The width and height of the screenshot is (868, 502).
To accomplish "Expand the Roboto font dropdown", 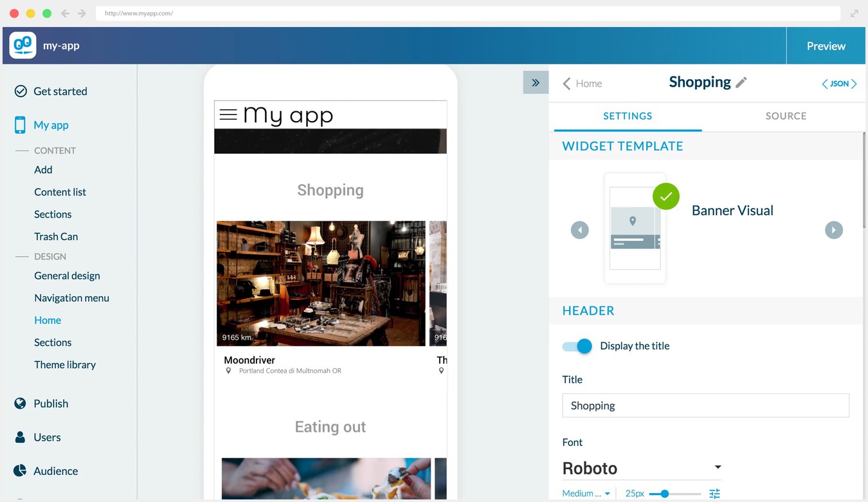I will 718,467.
